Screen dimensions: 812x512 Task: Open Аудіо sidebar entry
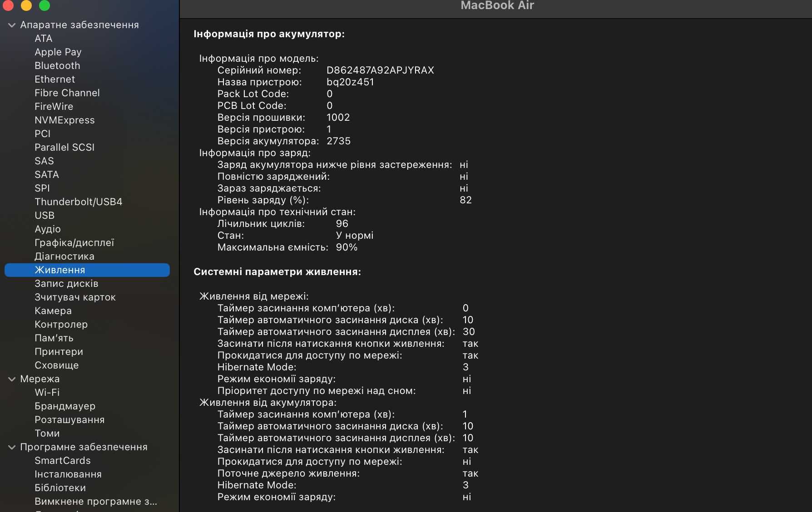pyautogui.click(x=48, y=229)
